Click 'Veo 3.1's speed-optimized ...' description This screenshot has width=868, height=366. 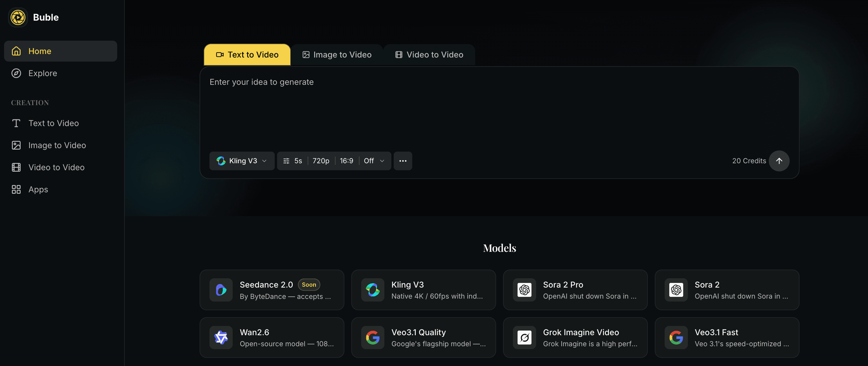pos(742,344)
